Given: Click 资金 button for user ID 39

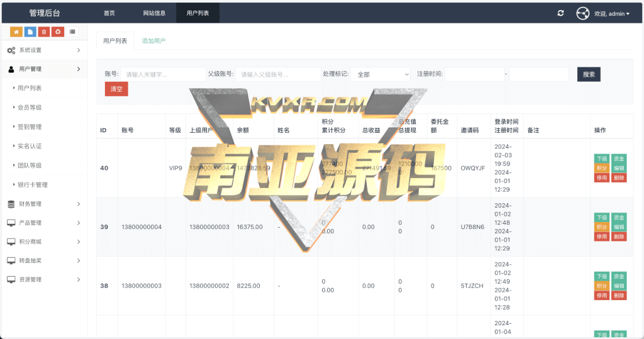Looking at the screenshot, I should (619, 218).
